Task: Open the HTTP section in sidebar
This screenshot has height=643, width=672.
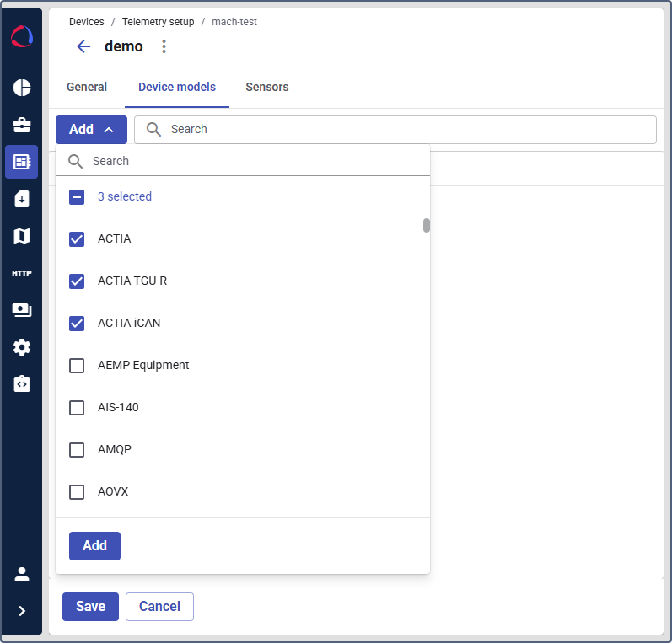Action: tap(22, 273)
